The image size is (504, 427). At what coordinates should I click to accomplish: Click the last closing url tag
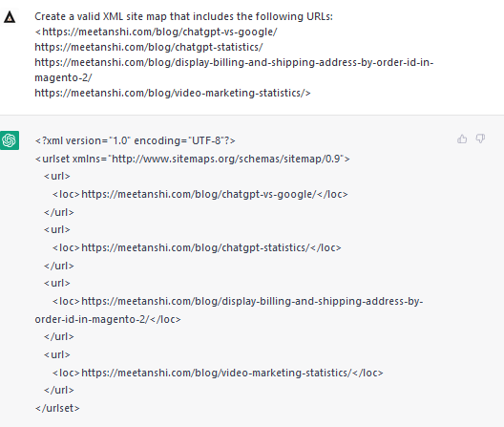point(59,390)
